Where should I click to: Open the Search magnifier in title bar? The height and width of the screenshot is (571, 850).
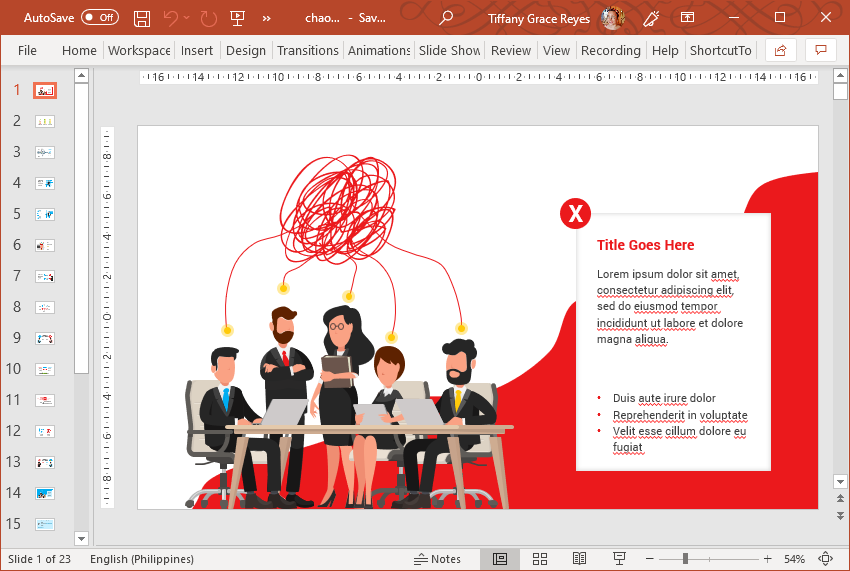[x=446, y=18]
